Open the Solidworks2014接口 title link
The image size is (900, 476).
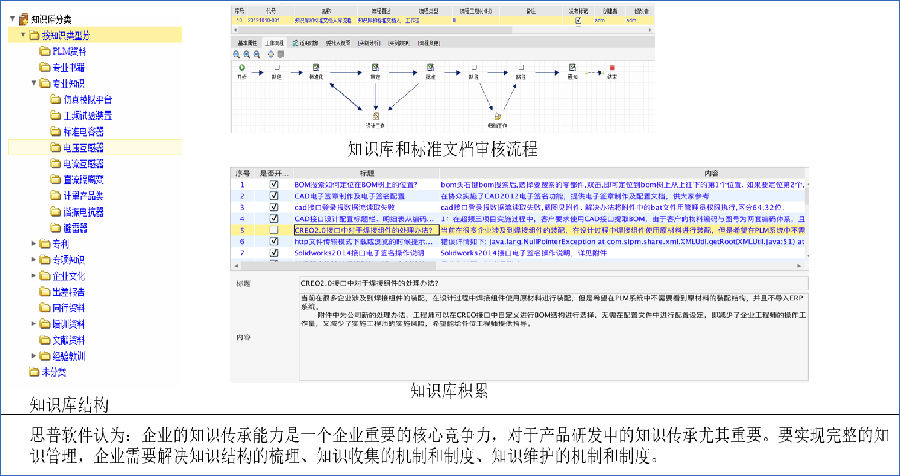coord(359,252)
